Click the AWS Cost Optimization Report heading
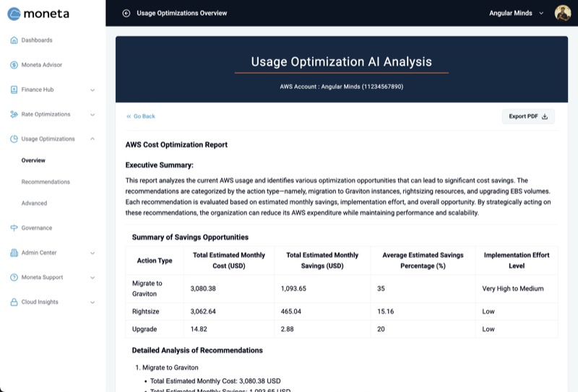The image size is (578, 392). [176, 145]
